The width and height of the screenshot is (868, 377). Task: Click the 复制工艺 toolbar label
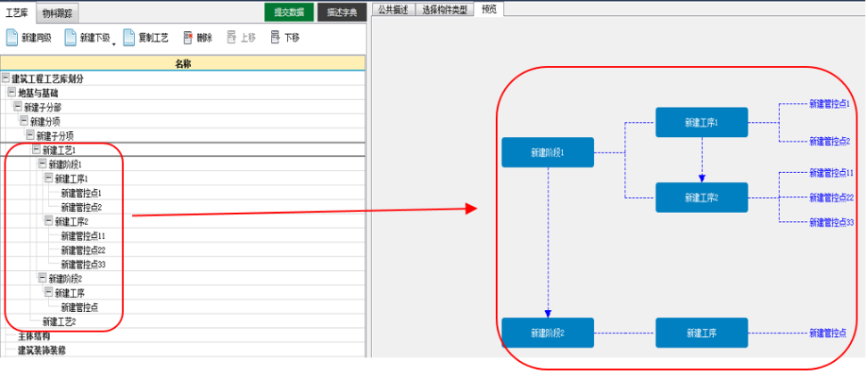(153, 38)
